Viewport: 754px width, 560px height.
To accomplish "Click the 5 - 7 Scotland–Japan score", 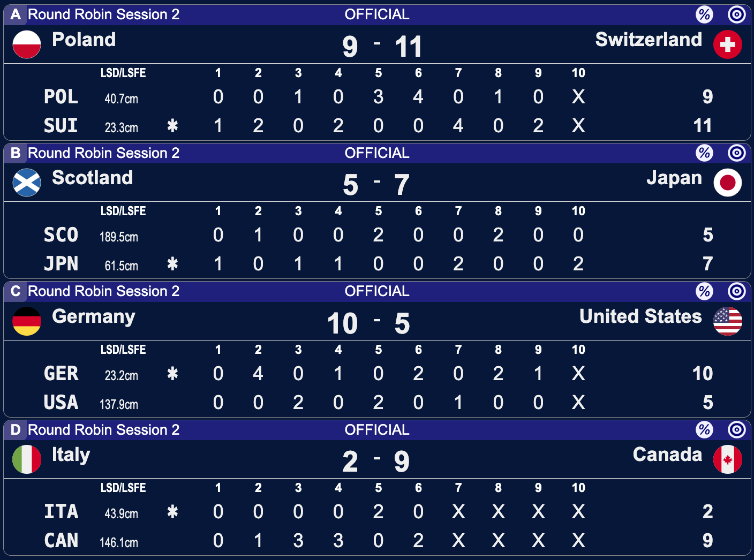I will pyautogui.click(x=376, y=185).
